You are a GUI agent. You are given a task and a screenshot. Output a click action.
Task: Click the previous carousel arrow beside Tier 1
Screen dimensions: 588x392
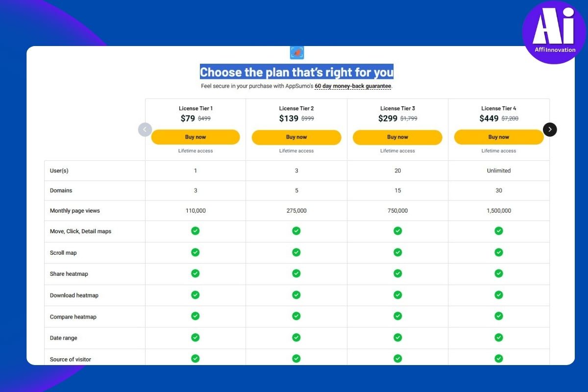(x=145, y=129)
